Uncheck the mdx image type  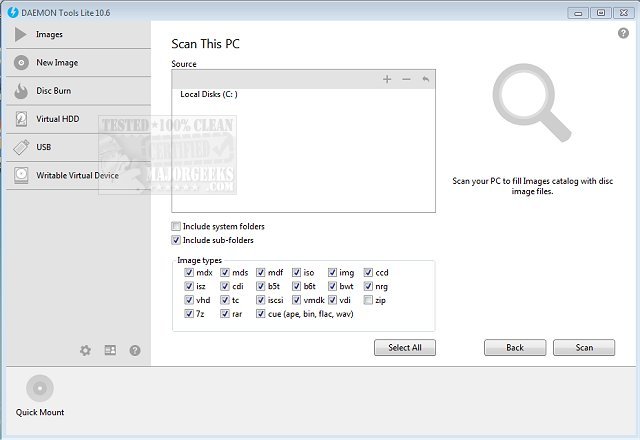point(189,272)
